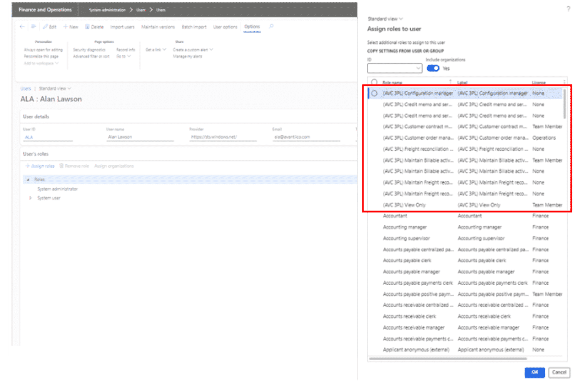Open Manage my alerts
588x392 pixels.
point(187,56)
